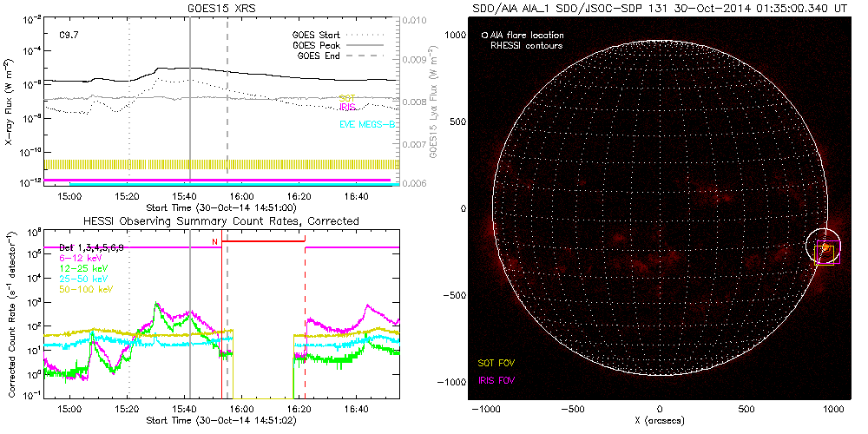Click the yellow SOT label in GOES plot
Viewport: 868px width, 434px height.
point(346,98)
